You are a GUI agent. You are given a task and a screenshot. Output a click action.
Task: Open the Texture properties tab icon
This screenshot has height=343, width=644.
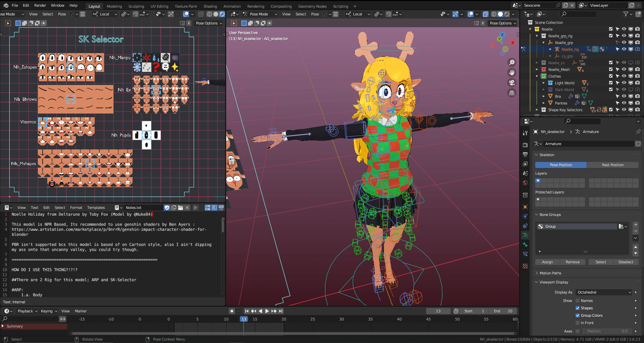coord(525,266)
